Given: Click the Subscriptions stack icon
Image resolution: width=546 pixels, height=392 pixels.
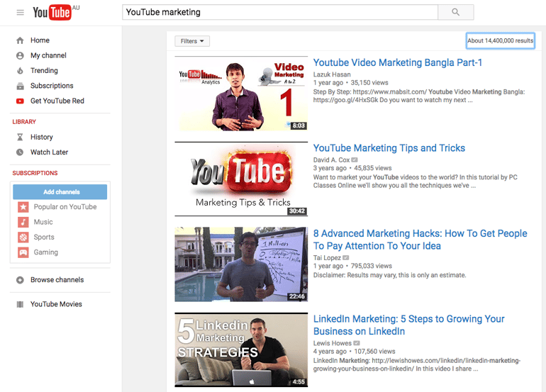Looking at the screenshot, I should (x=20, y=86).
